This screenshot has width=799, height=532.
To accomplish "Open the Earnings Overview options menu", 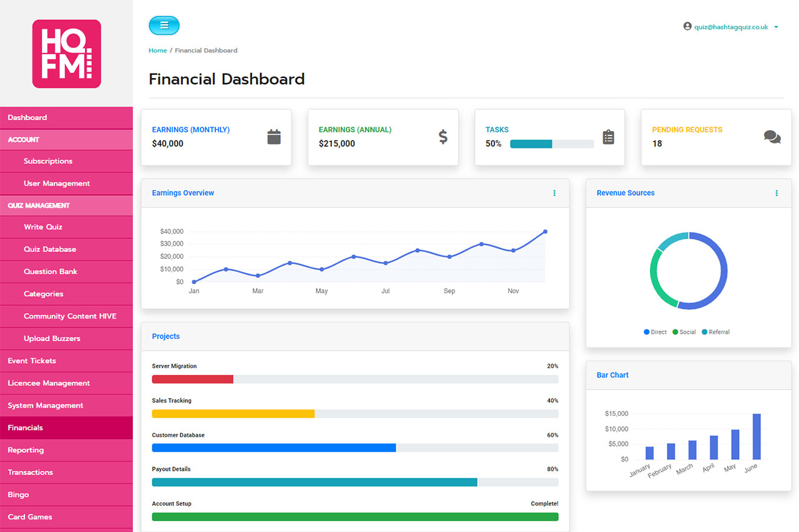I will point(554,193).
